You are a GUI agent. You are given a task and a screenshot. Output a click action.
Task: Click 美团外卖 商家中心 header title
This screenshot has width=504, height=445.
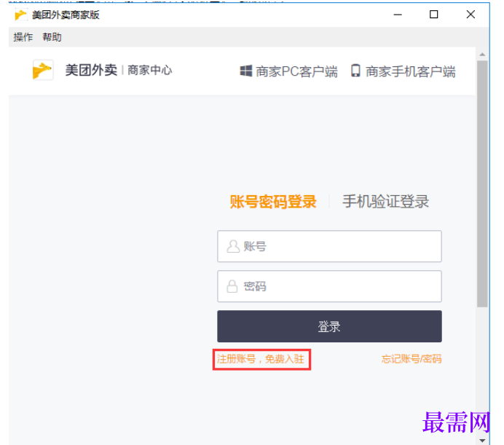pyautogui.click(x=119, y=70)
